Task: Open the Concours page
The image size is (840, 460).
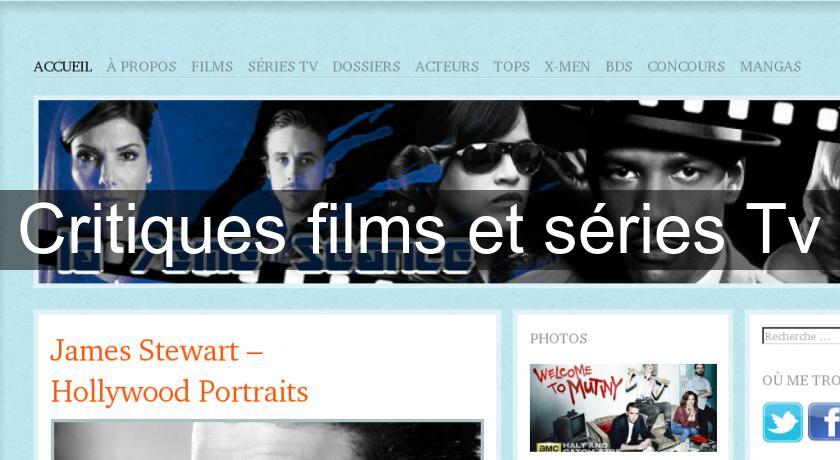Action: [x=686, y=66]
